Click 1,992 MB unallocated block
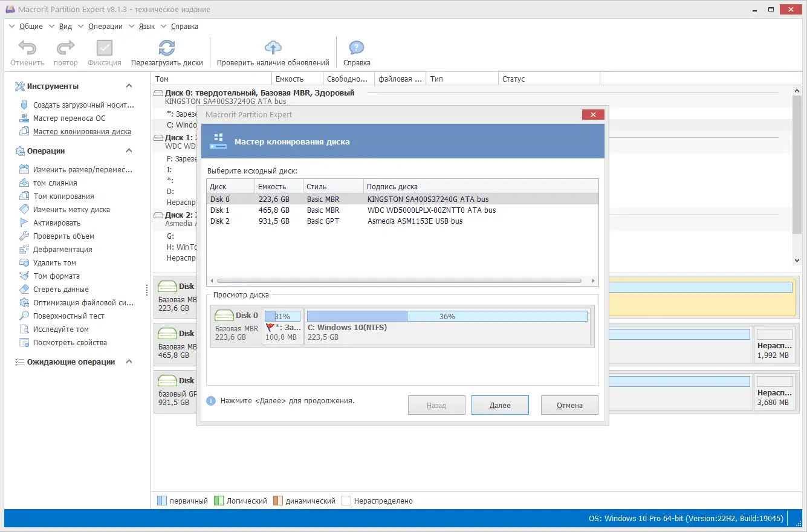The width and height of the screenshot is (807, 532). pos(774,343)
